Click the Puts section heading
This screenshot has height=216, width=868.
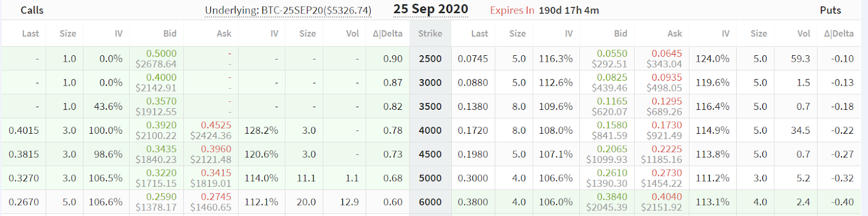tap(831, 10)
